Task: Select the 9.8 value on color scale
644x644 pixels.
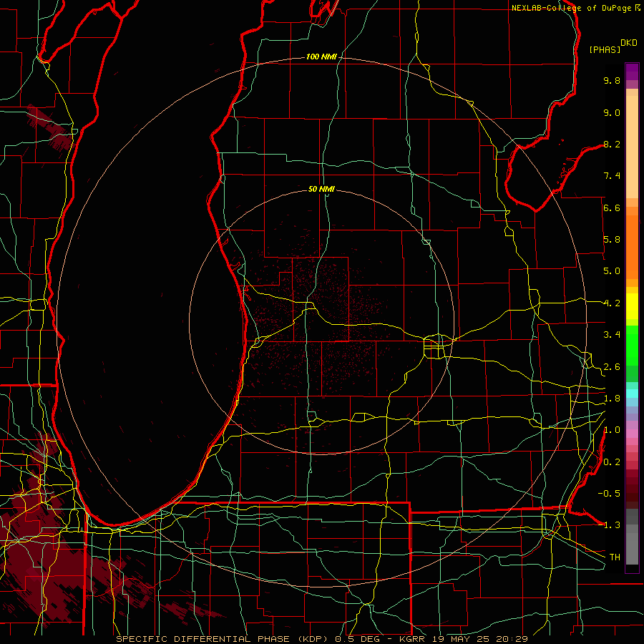Action: coord(612,80)
